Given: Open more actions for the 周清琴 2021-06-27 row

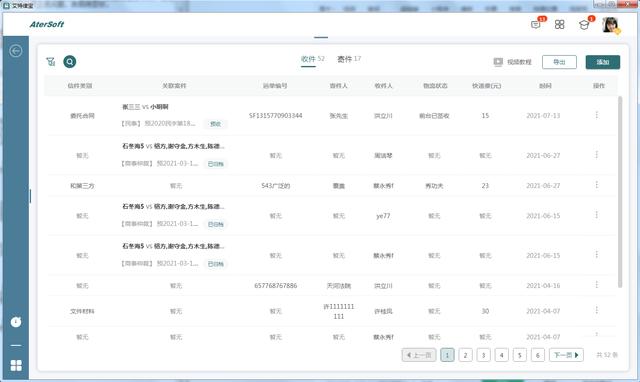Looking at the screenshot, I should click(597, 155).
